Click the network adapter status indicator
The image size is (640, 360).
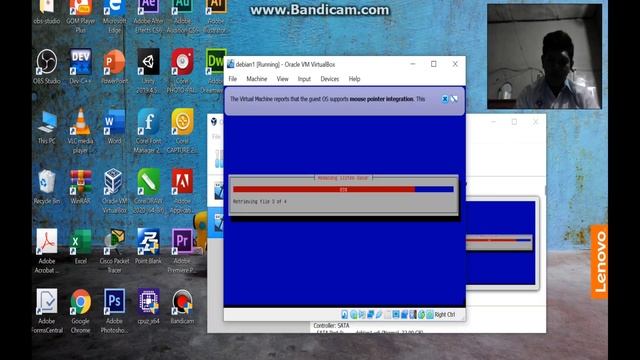point(370,315)
